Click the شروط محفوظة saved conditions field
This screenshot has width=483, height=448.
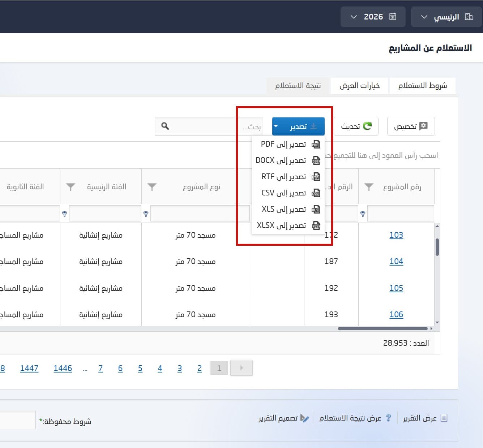(x=17, y=420)
